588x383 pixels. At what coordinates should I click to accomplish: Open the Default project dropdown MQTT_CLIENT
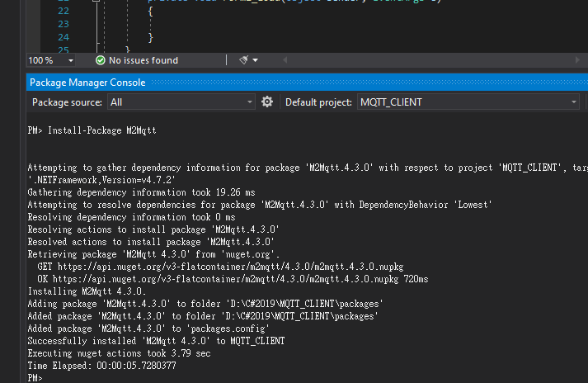[468, 102]
